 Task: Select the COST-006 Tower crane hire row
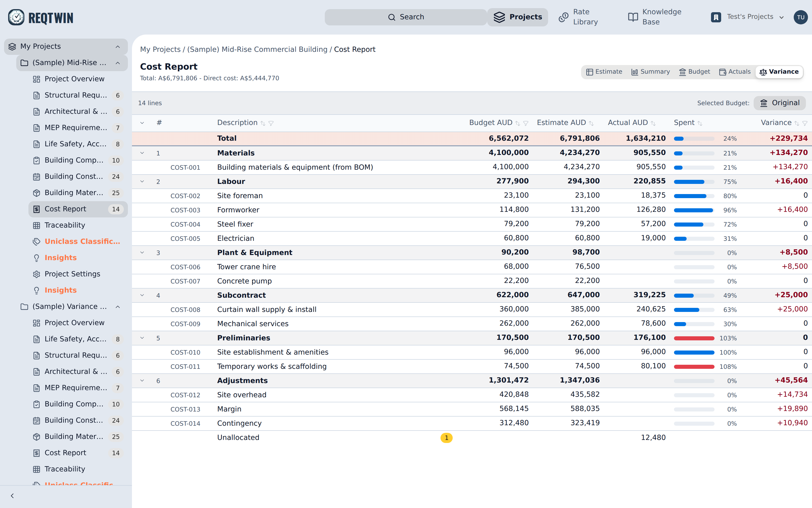pyautogui.click(x=472, y=267)
